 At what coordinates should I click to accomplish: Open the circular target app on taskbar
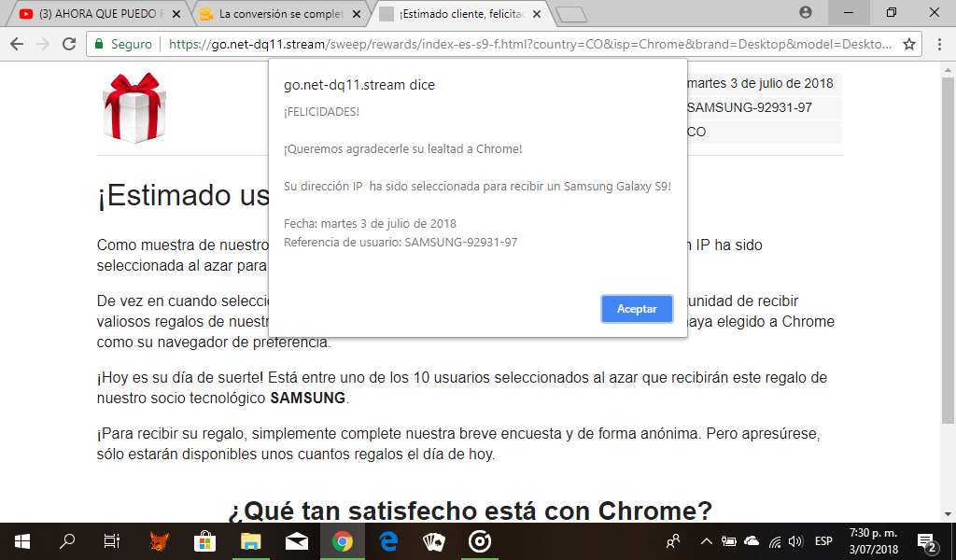[x=480, y=541]
